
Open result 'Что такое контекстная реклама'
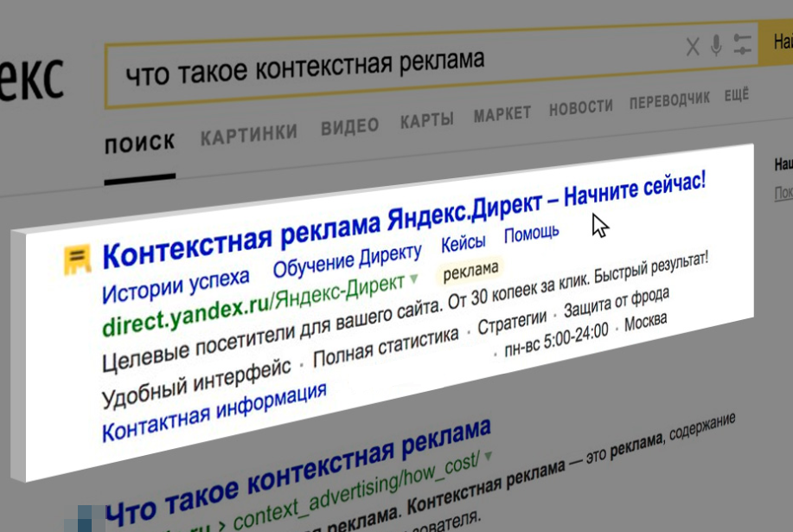[298, 471]
